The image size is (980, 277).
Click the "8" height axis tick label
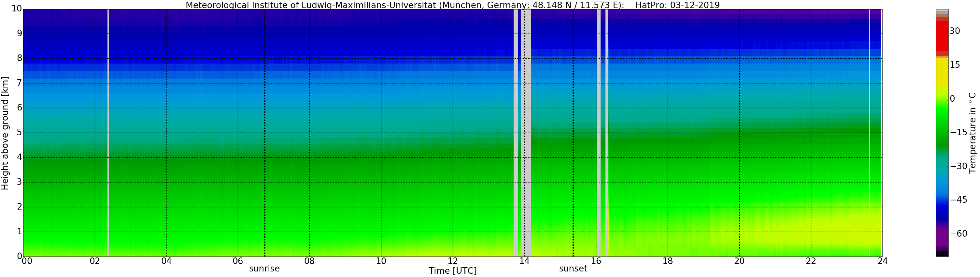tap(20, 58)
